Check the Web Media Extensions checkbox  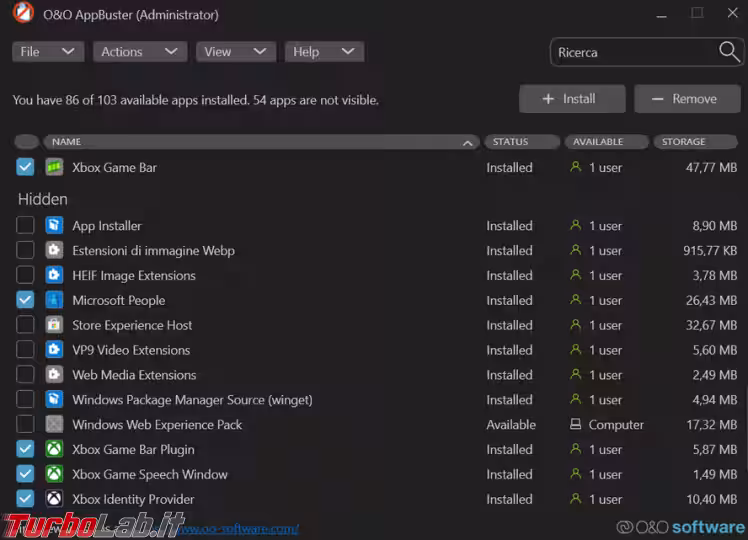(x=25, y=374)
